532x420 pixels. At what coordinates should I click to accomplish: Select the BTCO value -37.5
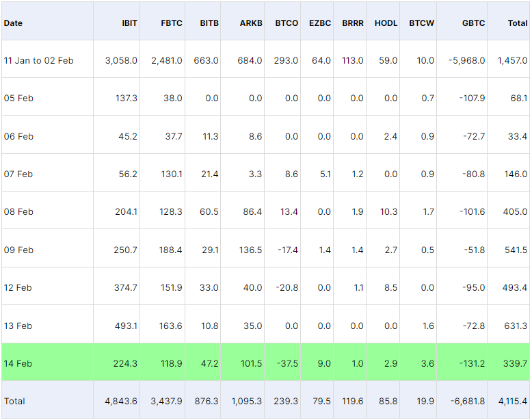coord(287,364)
